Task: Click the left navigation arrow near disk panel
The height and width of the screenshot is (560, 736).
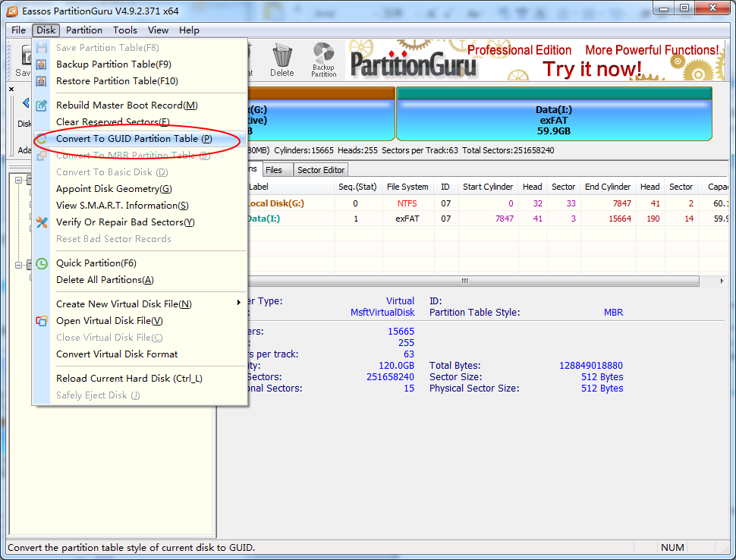Action: (x=26, y=102)
